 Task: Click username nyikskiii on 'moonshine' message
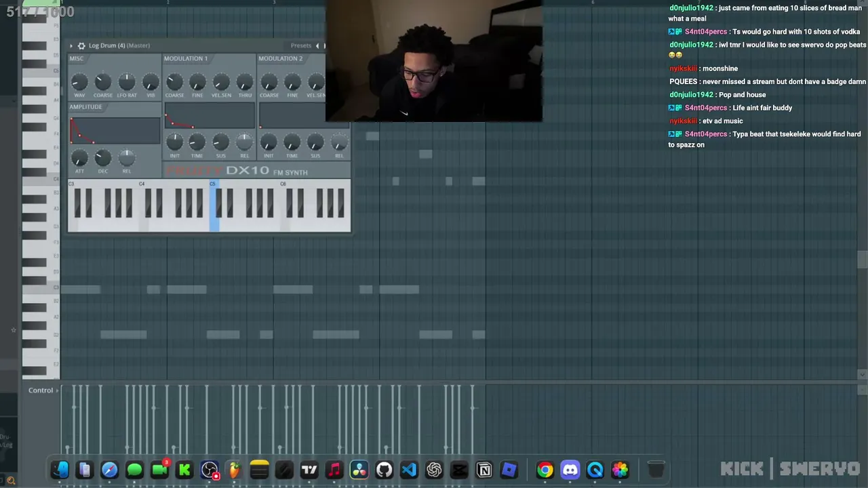(x=683, y=68)
